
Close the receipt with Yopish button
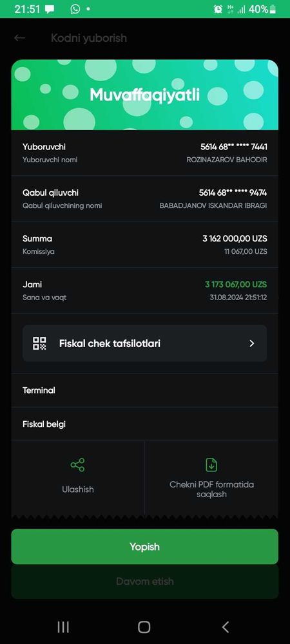pos(144,547)
